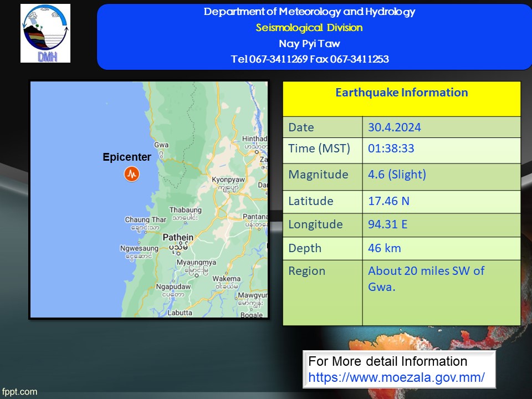Click the Tel and Fax number line
Image resolution: width=532 pixels, height=399 pixels.
310,59
